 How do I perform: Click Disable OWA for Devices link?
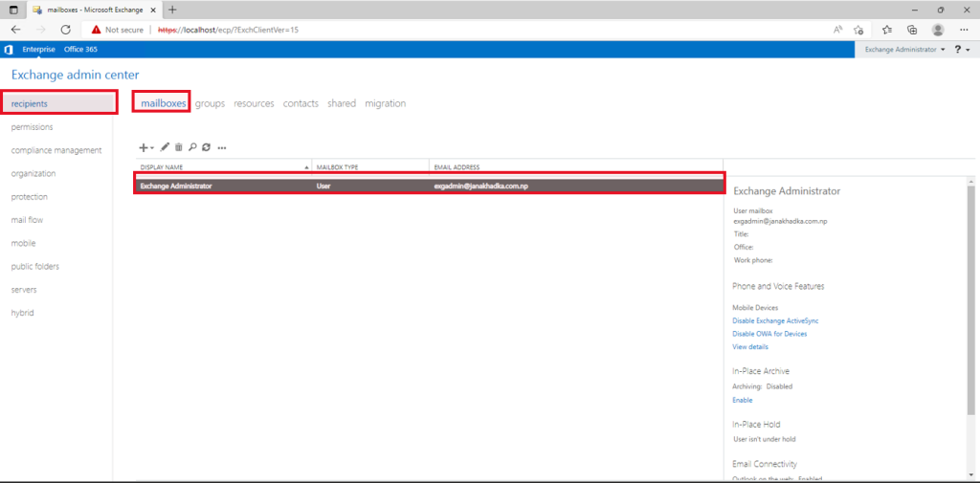(769, 334)
